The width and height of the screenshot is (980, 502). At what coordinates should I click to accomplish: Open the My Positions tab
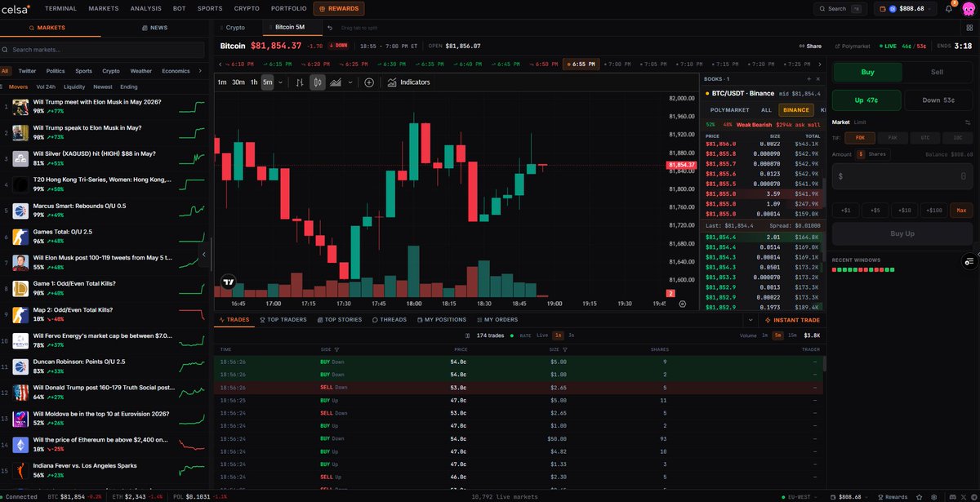click(443, 319)
